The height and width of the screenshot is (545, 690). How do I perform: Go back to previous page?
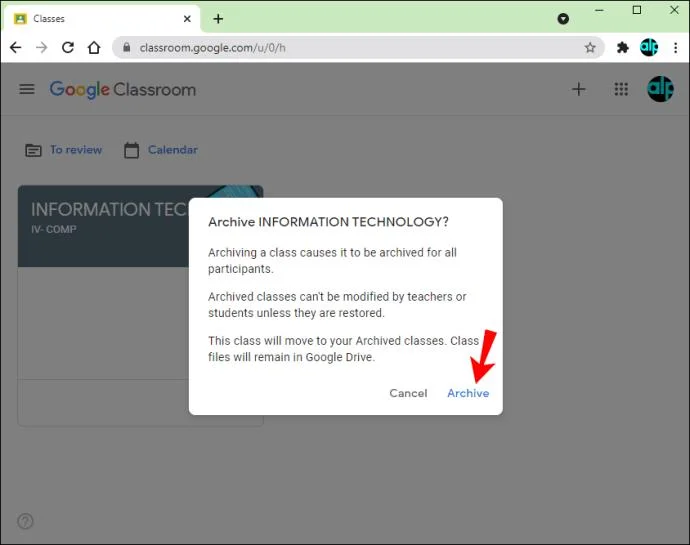(15, 48)
